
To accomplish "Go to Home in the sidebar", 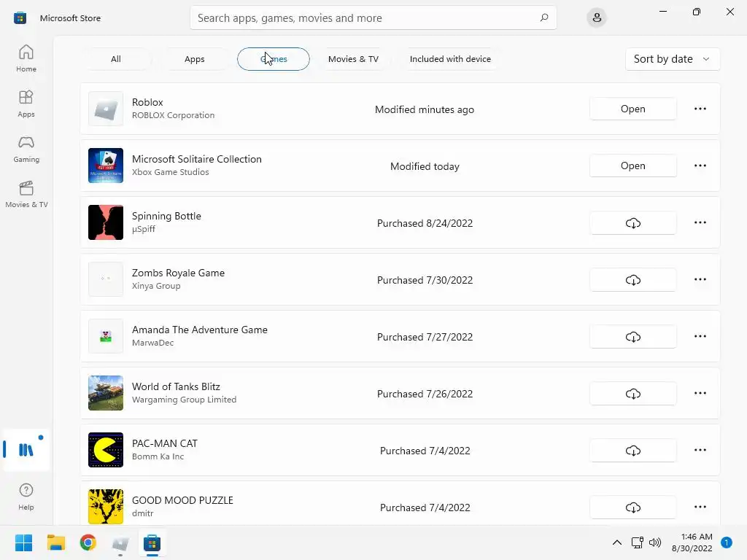I will (x=26, y=58).
